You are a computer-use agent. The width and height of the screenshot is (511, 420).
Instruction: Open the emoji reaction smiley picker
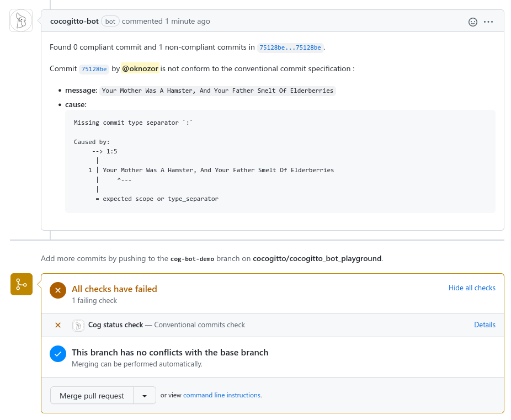pyautogui.click(x=473, y=22)
